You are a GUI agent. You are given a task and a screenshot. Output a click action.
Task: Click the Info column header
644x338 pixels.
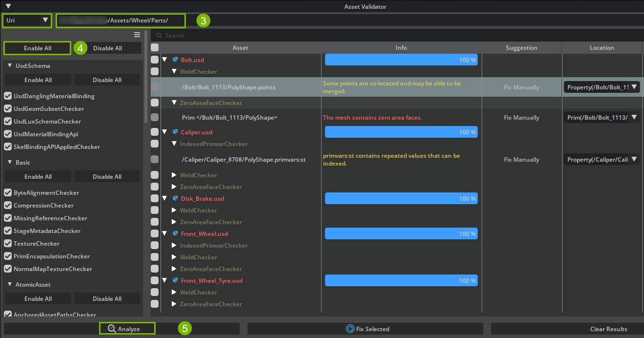point(401,47)
